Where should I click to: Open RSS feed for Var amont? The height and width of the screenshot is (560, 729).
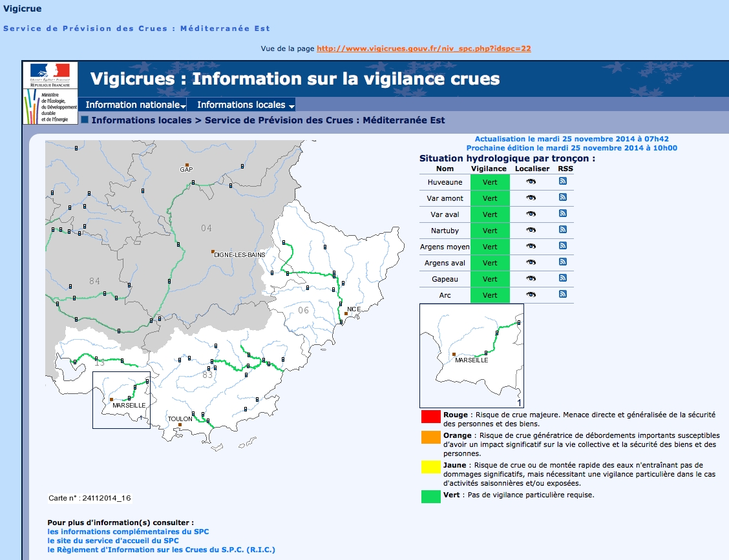pos(562,198)
